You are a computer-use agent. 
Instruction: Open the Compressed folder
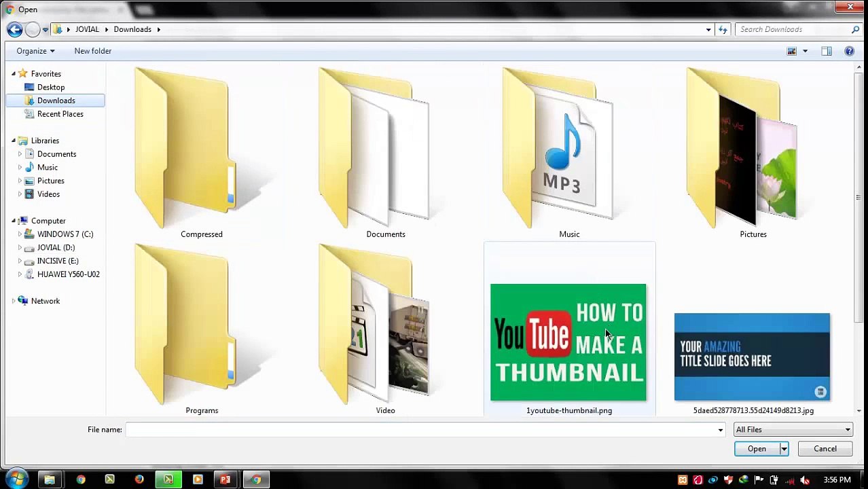point(201,153)
